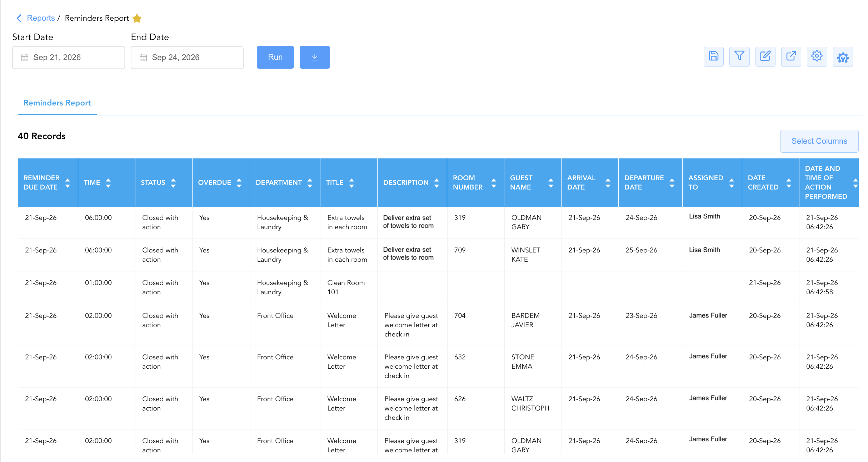This screenshot has width=868, height=462.
Task: Open the Start Date field Sep 21, 2026
Action: [69, 58]
